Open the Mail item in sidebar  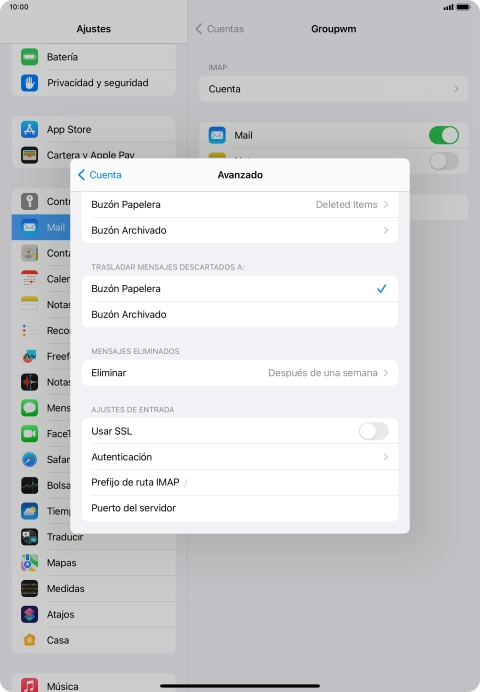(41, 227)
